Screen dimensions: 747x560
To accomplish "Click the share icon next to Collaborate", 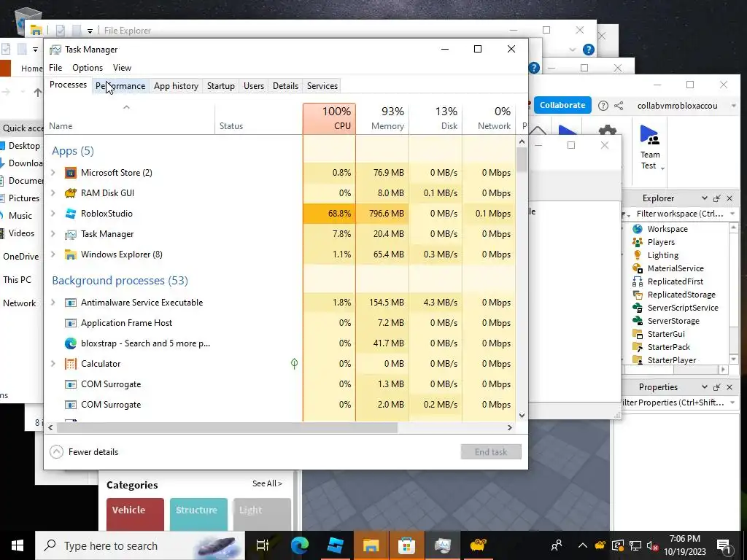I will [619, 106].
